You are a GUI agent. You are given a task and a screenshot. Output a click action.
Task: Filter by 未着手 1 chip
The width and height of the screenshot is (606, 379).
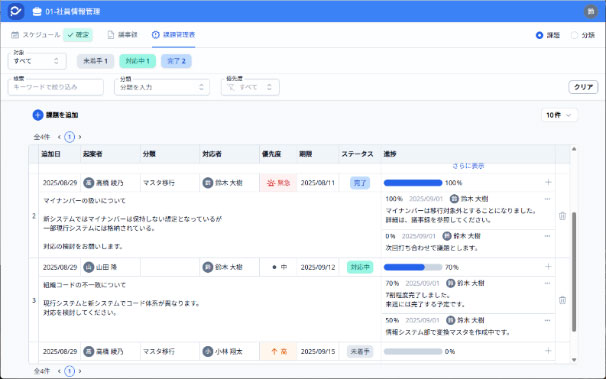(95, 61)
